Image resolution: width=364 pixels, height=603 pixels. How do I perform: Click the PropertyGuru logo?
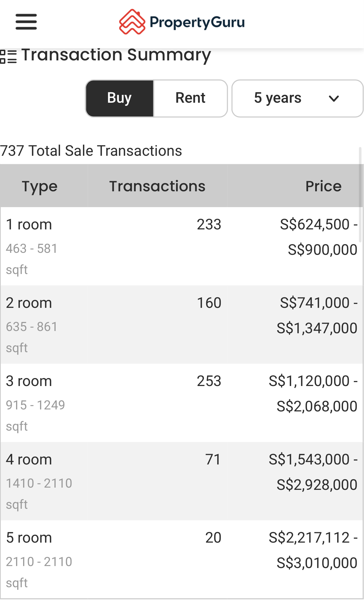tap(182, 22)
